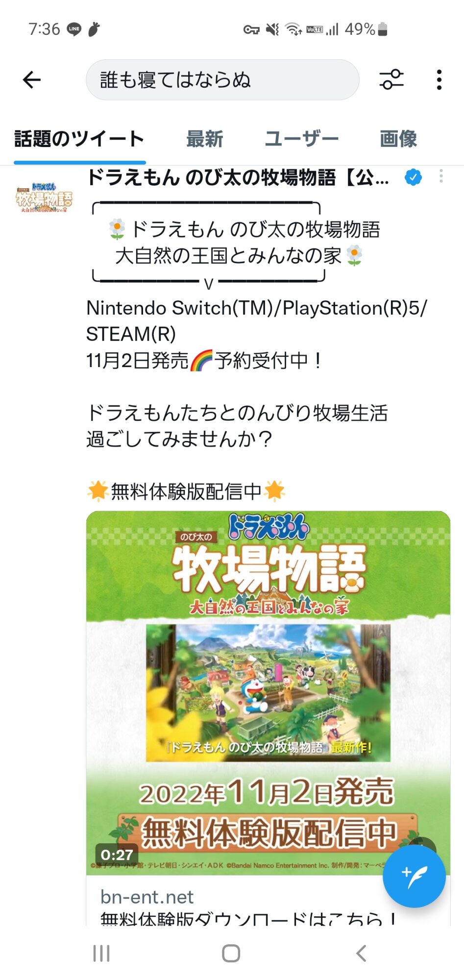The height and width of the screenshot is (980, 464).
Task: Tap the Android back navigation chevron
Action: (x=361, y=953)
